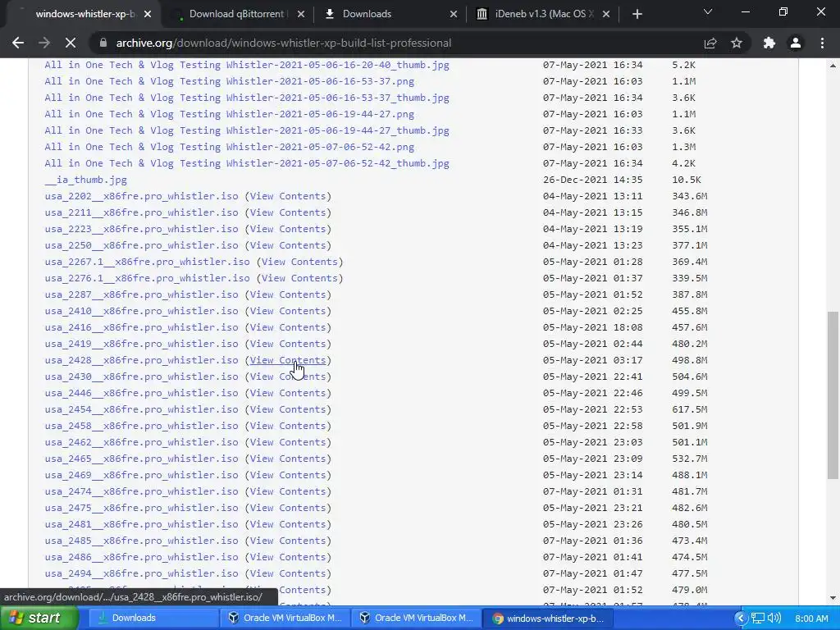The width and height of the screenshot is (840, 630).
Task: View Contents of usa_2465 iso
Action: pos(288,459)
